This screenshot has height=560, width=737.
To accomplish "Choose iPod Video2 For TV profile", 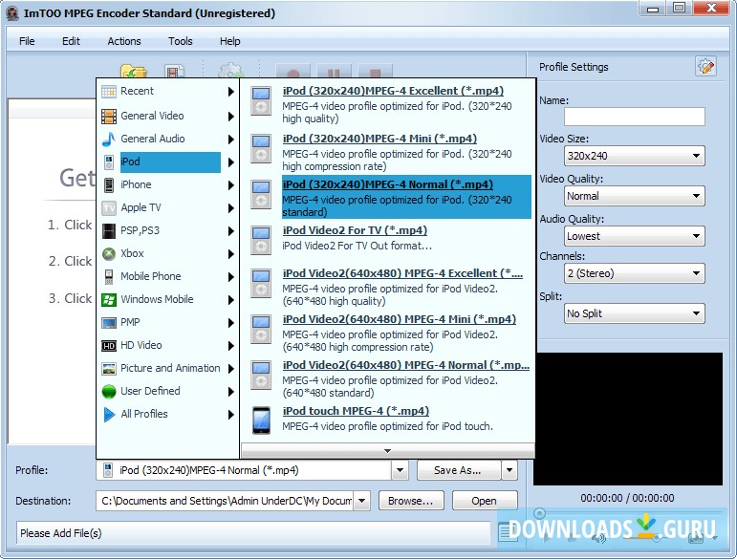I will click(355, 230).
